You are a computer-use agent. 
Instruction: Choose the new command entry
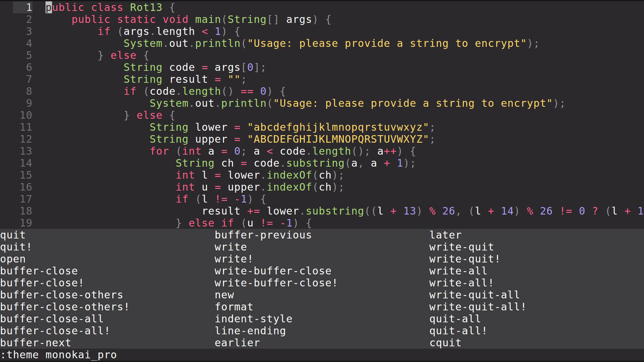click(x=224, y=295)
